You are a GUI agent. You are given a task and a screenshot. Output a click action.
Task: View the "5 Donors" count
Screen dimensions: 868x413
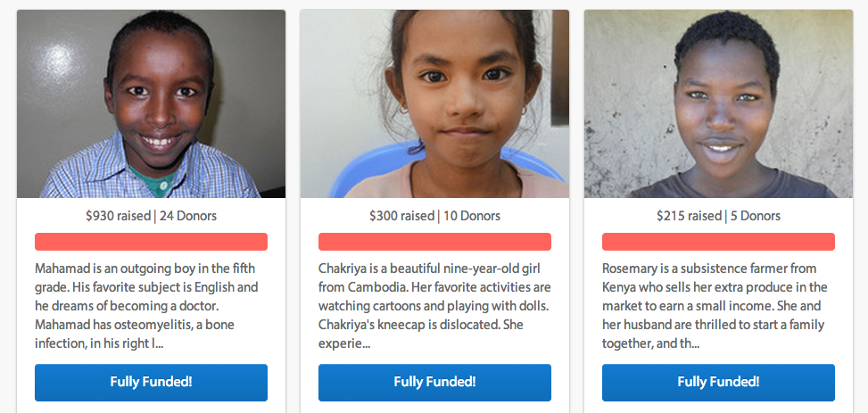click(755, 216)
